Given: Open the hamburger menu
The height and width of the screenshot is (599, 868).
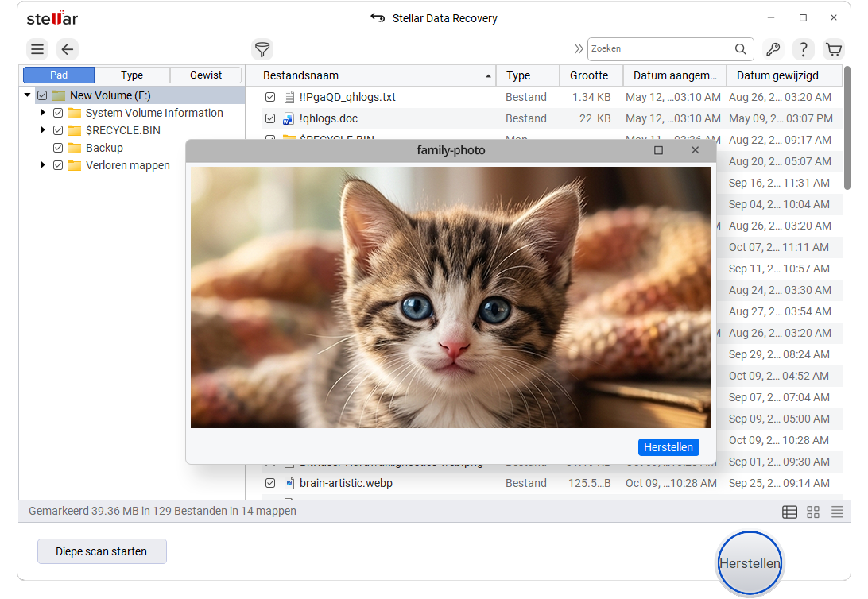Looking at the screenshot, I should (x=37, y=49).
